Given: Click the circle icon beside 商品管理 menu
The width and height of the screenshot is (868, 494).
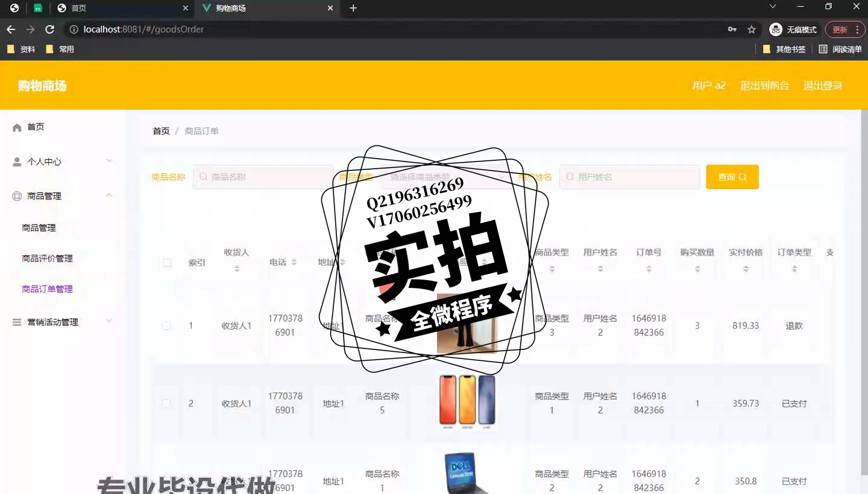Looking at the screenshot, I should click(x=17, y=196).
